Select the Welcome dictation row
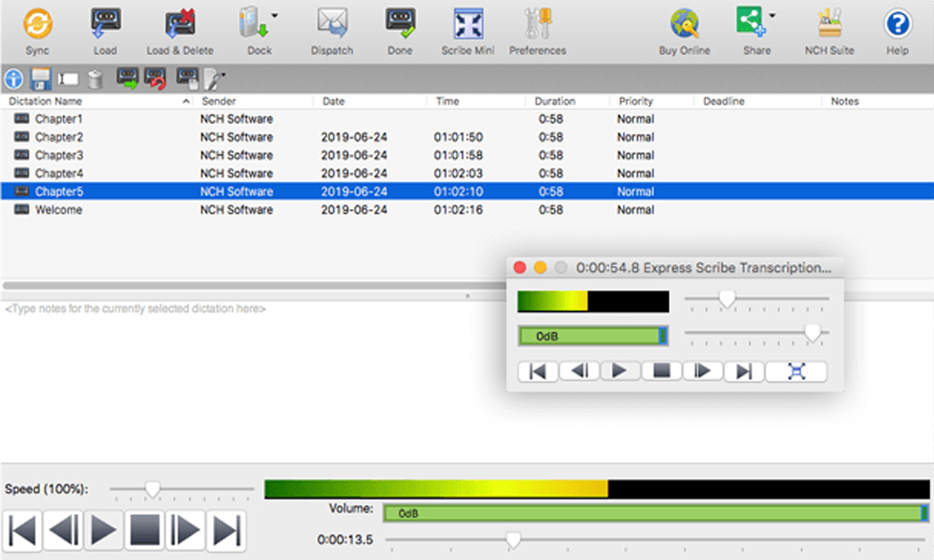 [x=467, y=209]
